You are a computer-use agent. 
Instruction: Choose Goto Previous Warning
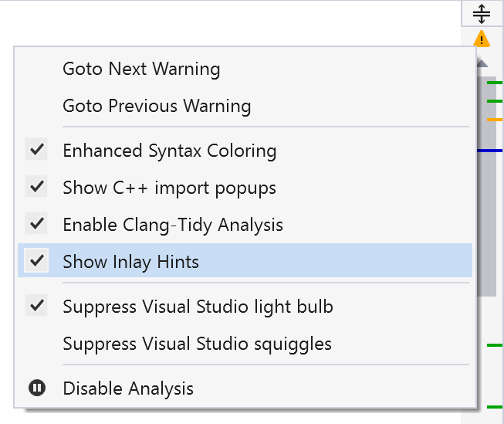(157, 106)
